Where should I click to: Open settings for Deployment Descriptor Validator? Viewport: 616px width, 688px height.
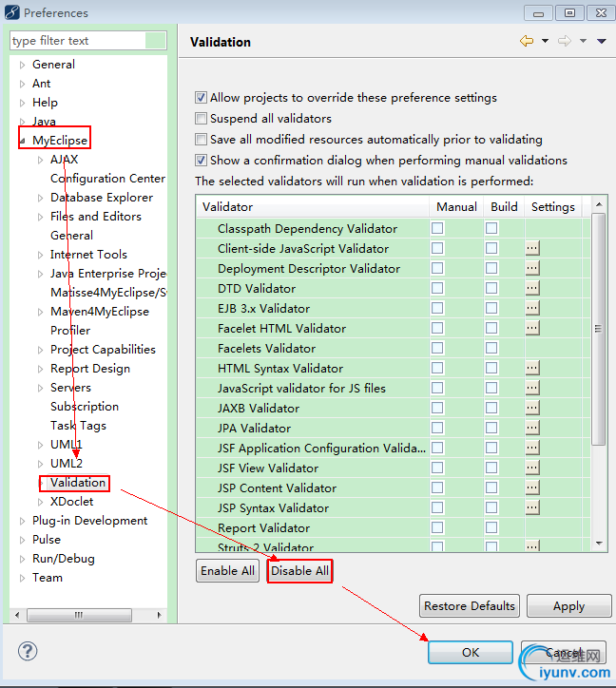(x=532, y=268)
